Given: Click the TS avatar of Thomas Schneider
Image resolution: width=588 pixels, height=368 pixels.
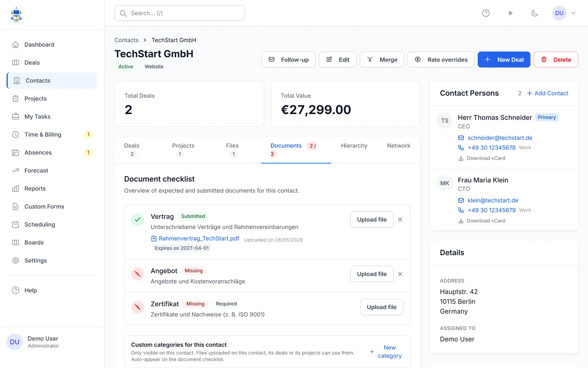Looking at the screenshot, I should (445, 121).
